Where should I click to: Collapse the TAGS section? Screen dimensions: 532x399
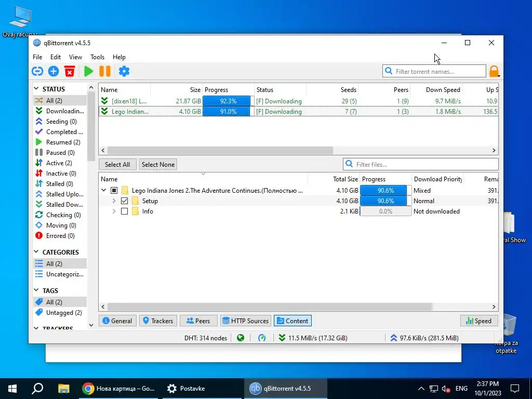[36, 290]
